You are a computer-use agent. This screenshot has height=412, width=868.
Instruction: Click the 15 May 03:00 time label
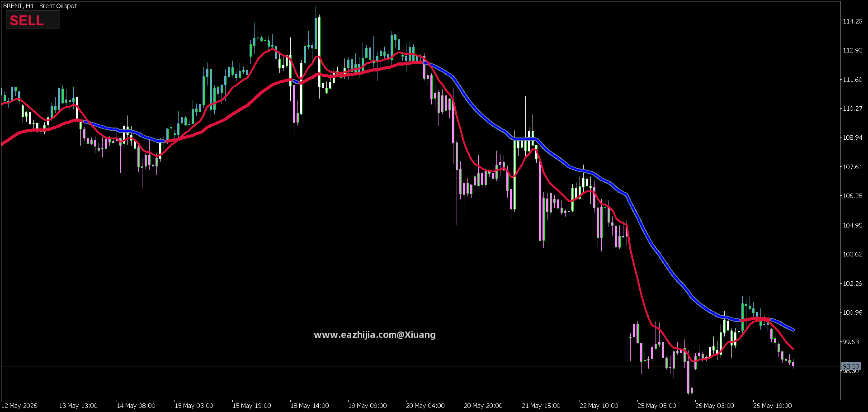point(194,406)
